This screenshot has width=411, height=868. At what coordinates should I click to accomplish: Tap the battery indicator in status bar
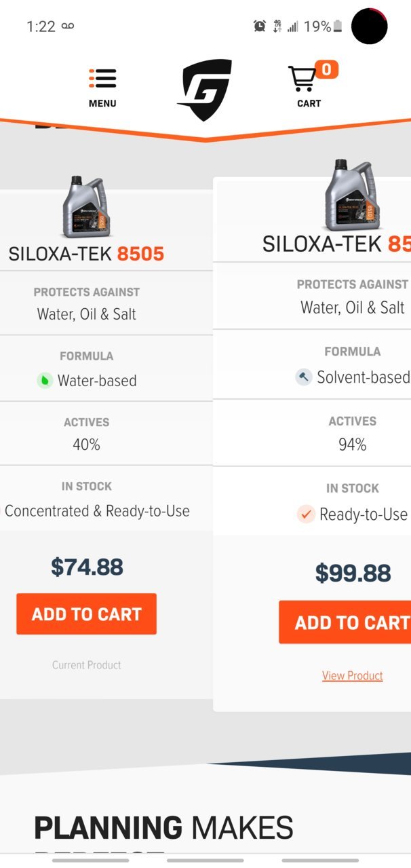point(337,26)
